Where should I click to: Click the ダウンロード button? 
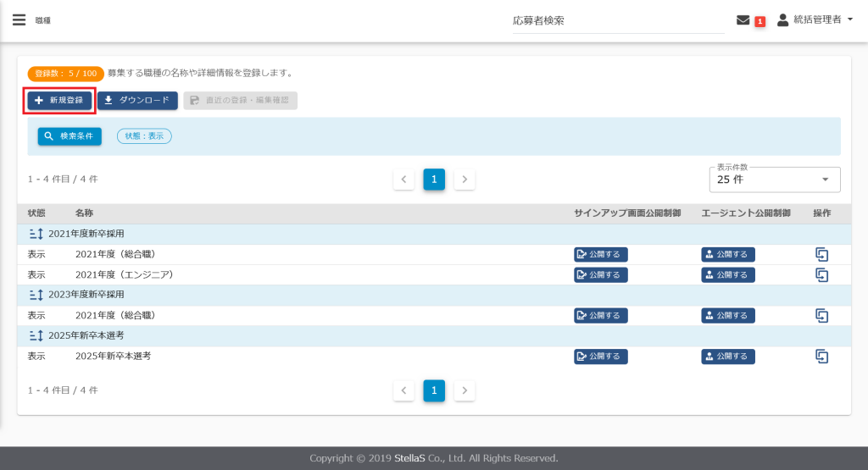[x=137, y=101]
